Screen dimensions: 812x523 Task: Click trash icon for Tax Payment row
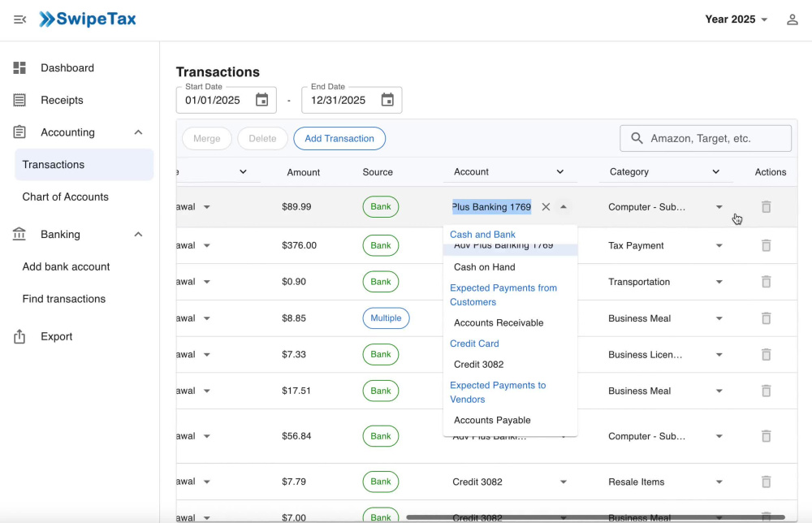[x=767, y=245]
